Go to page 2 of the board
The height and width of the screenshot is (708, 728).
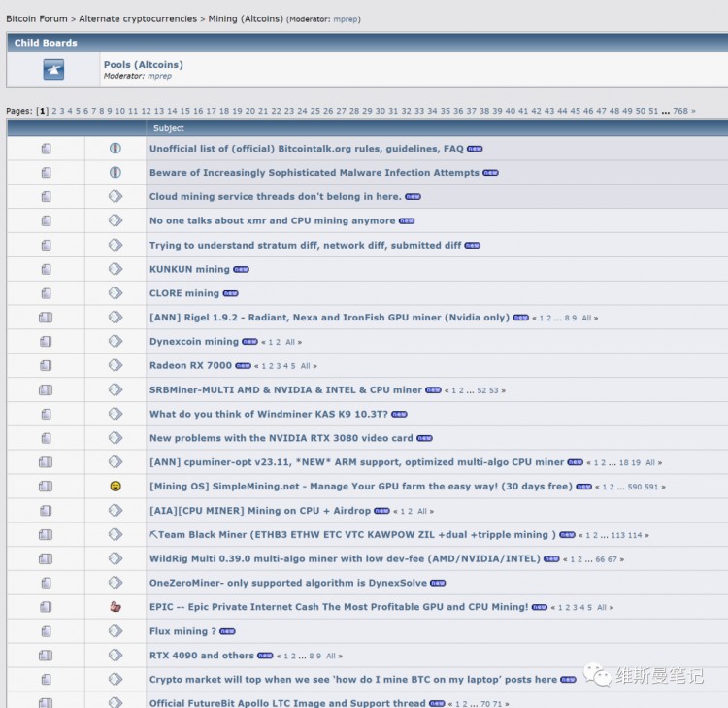click(54, 111)
